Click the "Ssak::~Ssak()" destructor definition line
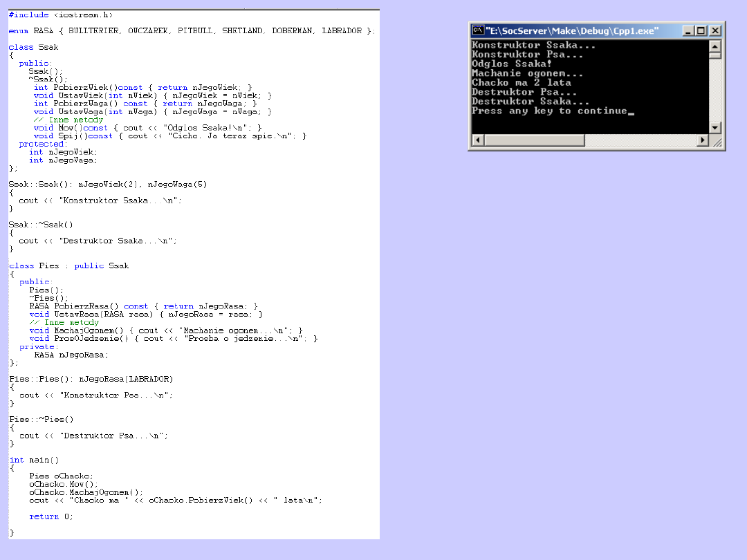This screenshot has height=560, width=747. point(41,225)
